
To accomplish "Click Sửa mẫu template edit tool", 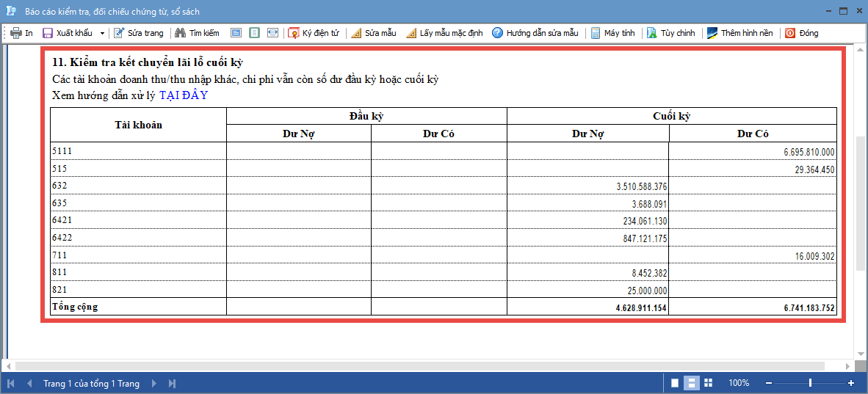I will pos(374,33).
